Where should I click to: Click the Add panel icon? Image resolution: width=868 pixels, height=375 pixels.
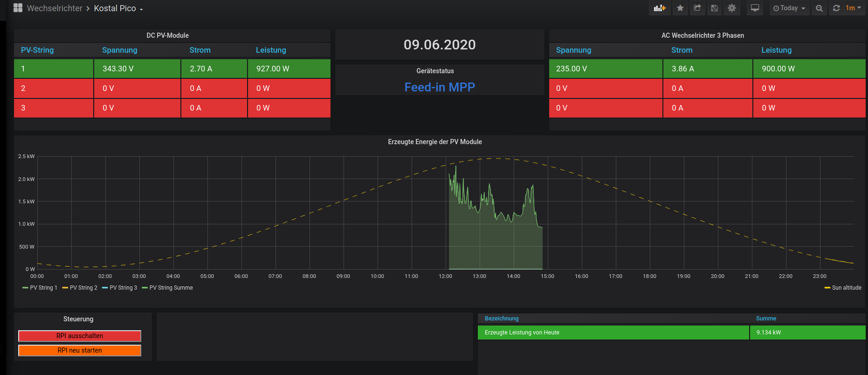(659, 8)
